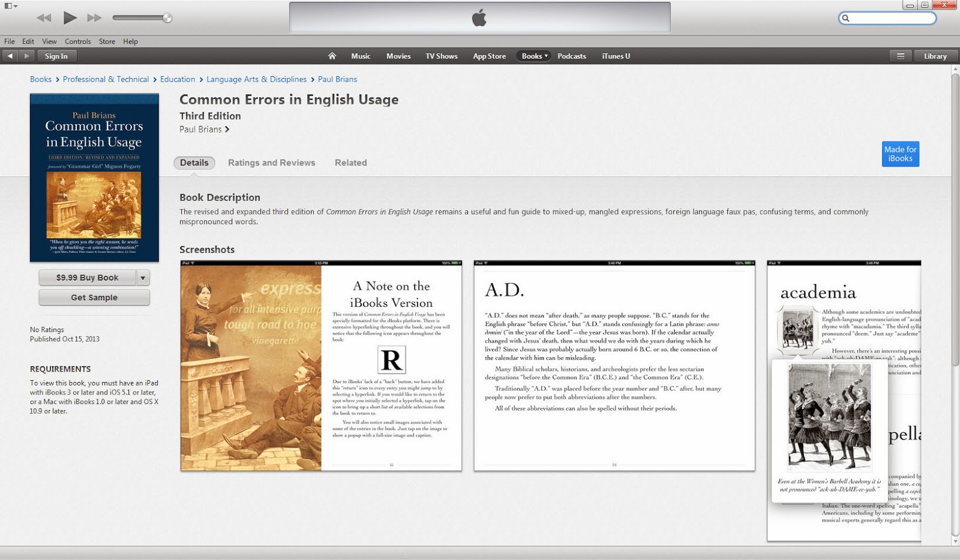
Task: Click the scrollbar down arrow
Action: point(955,541)
